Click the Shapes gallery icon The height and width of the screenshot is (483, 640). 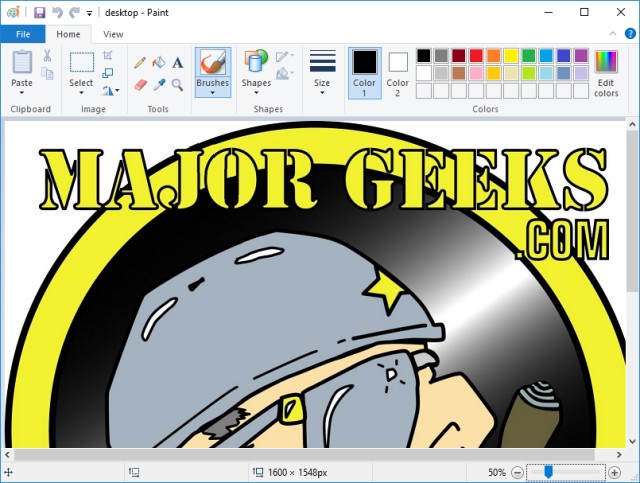(256, 62)
